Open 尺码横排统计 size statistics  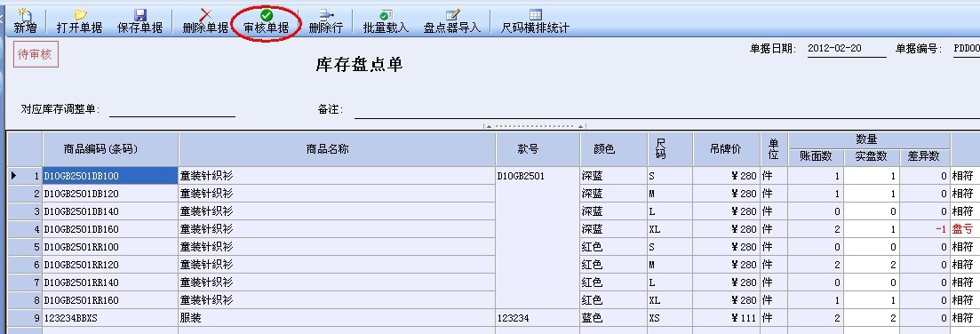pos(535,20)
